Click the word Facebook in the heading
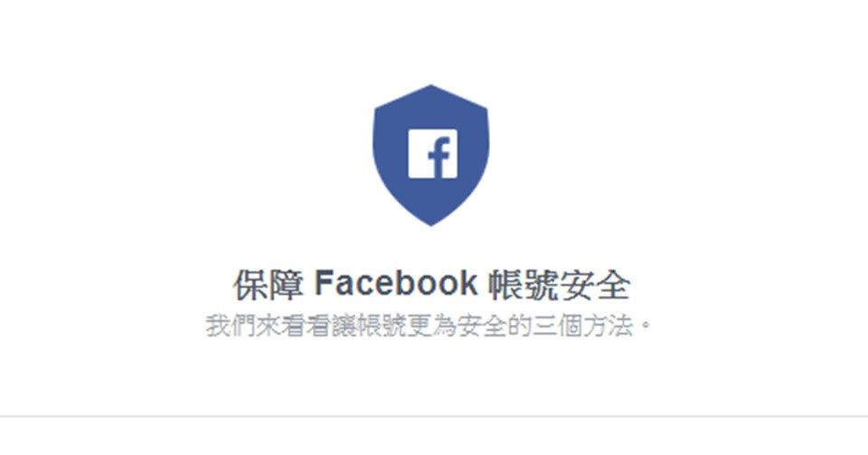This screenshot has width=868, height=455. tap(396, 283)
